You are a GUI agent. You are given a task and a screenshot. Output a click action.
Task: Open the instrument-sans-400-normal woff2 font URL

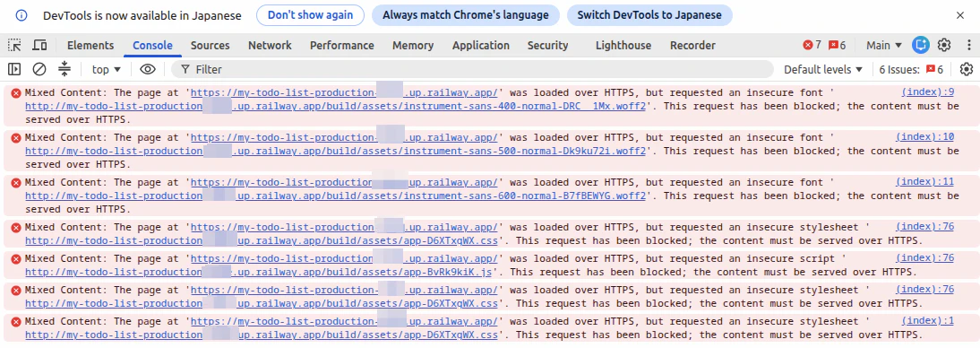(335, 107)
